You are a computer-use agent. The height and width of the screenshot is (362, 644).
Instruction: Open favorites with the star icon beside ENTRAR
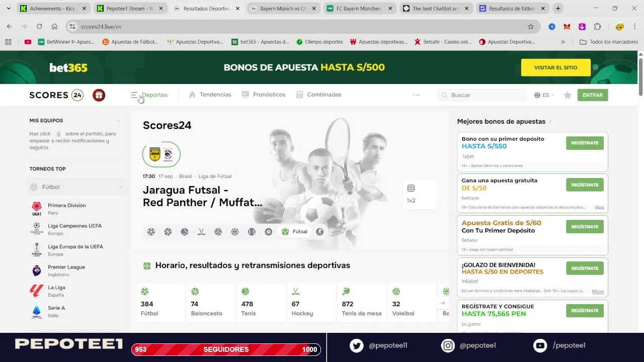(x=568, y=95)
